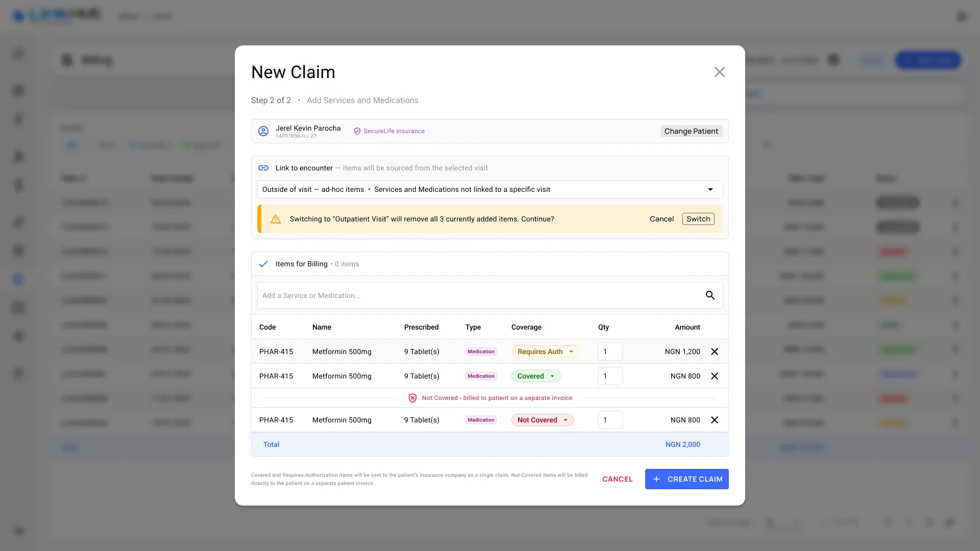Click the search magnifier icon in the add service field
The image size is (980, 551).
click(710, 295)
